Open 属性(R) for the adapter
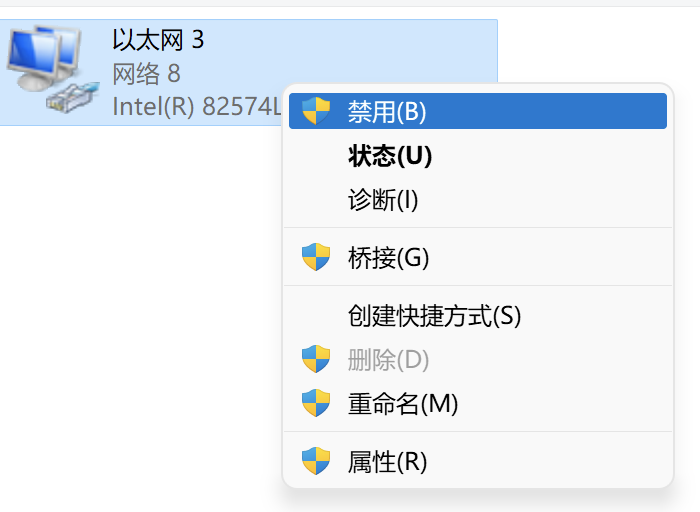700x512 pixels. click(x=387, y=461)
